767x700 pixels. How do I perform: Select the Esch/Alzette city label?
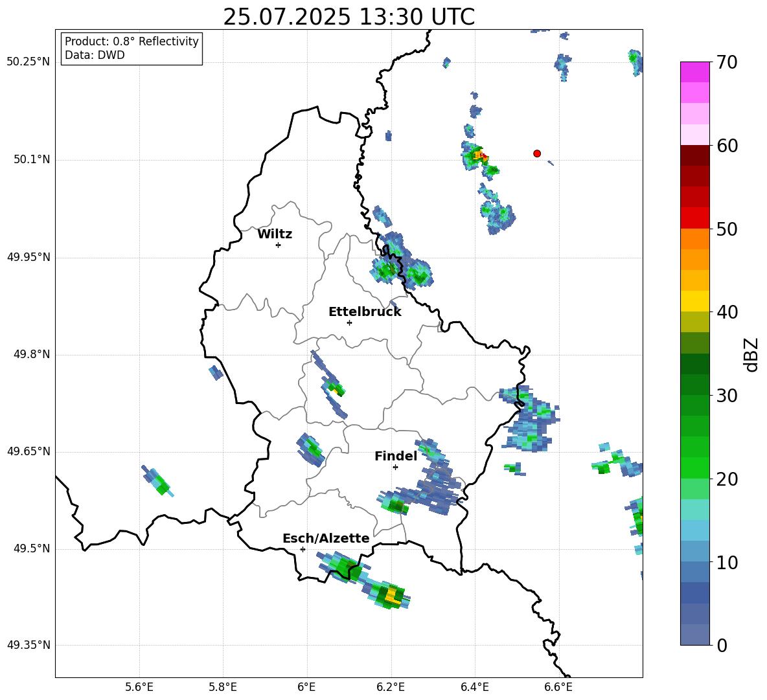coord(326,538)
